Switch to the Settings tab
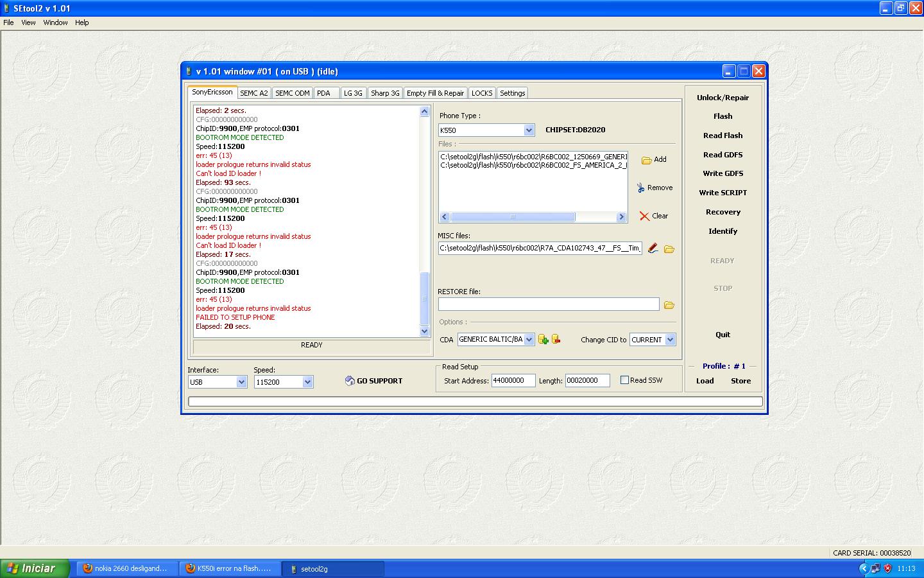 [513, 93]
